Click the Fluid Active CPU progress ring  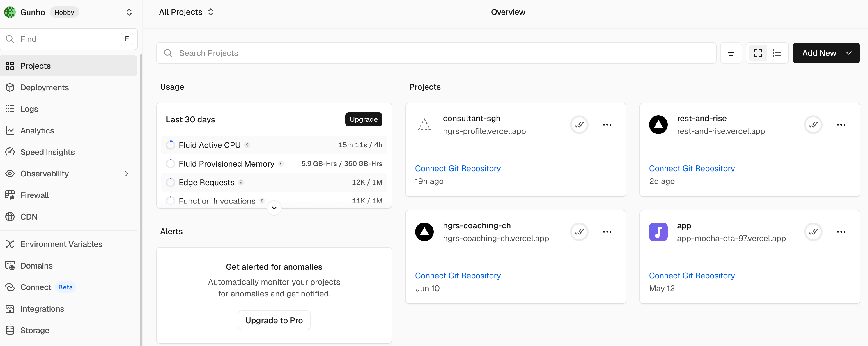(171, 145)
